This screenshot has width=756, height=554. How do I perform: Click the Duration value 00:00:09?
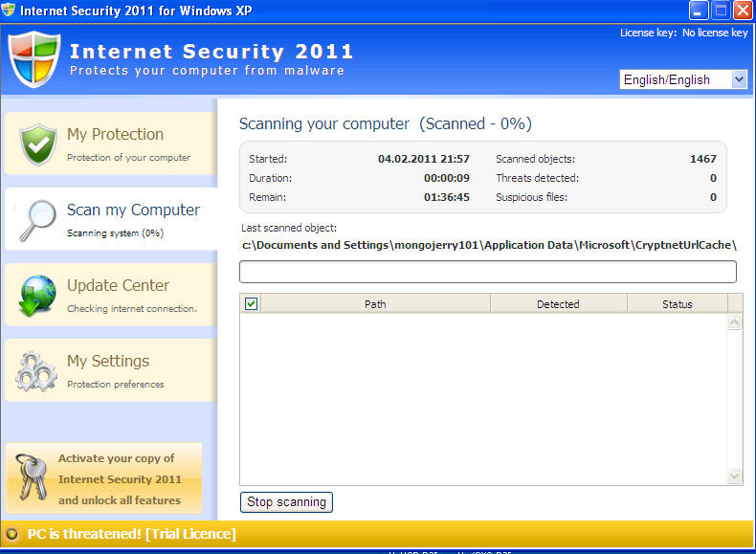tap(447, 178)
